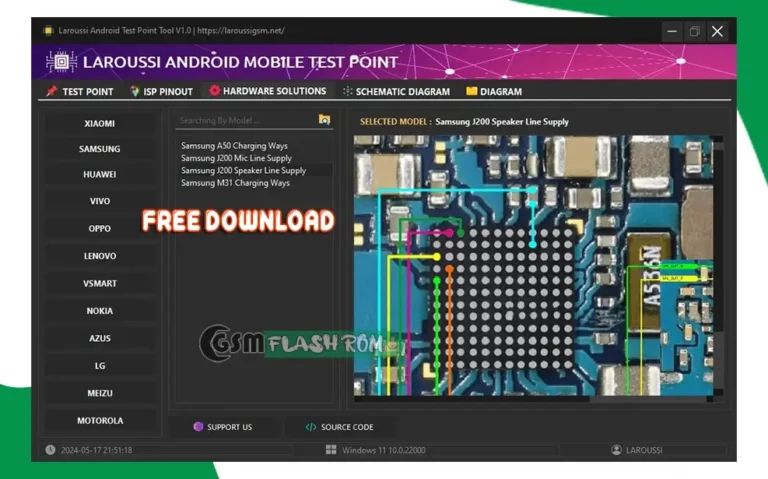Image resolution: width=768 pixels, height=479 pixels.
Task: Switch to the TEST POINT tab
Action: [x=80, y=92]
